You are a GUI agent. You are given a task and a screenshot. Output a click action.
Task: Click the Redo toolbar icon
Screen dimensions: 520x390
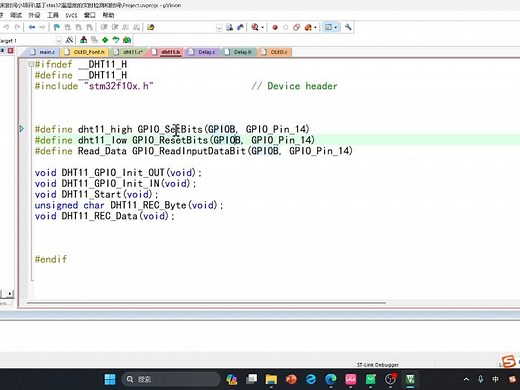[x=17, y=27]
